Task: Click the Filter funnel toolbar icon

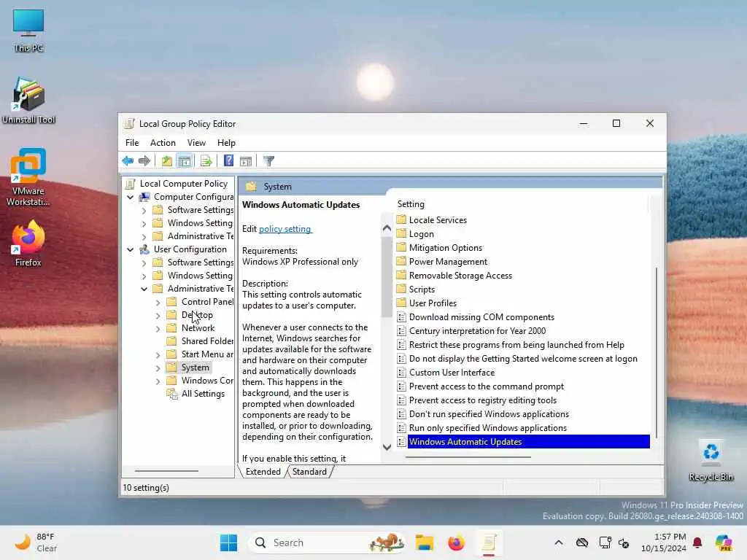Action: point(268,161)
